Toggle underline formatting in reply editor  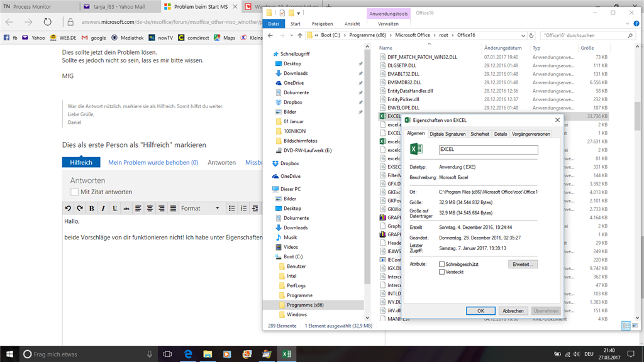[114, 209]
